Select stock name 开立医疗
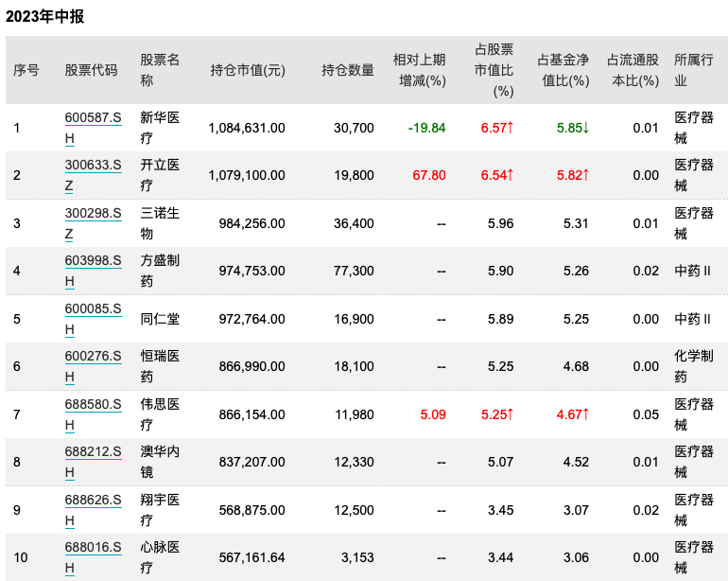728x581 pixels. (160, 175)
